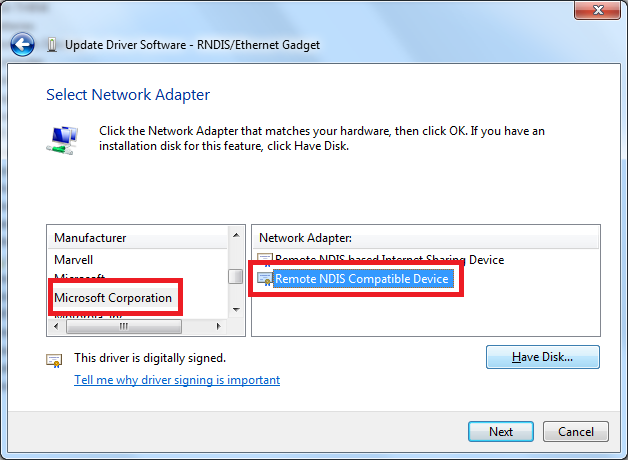
Task: Open the driver signing importance link
Action: (177, 380)
